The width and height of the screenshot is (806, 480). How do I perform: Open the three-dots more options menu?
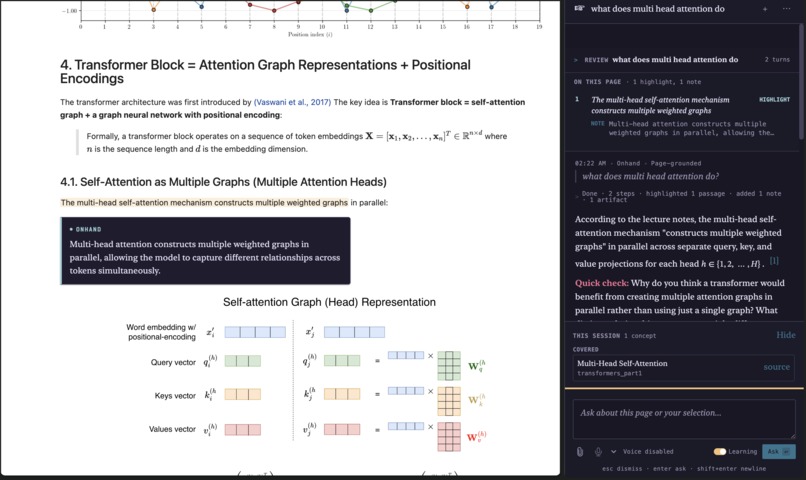(786, 9)
